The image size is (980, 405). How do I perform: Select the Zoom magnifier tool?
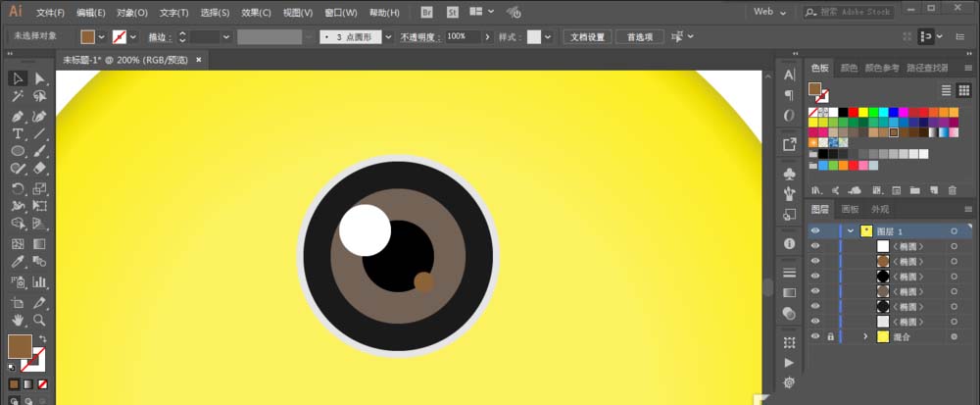40,320
